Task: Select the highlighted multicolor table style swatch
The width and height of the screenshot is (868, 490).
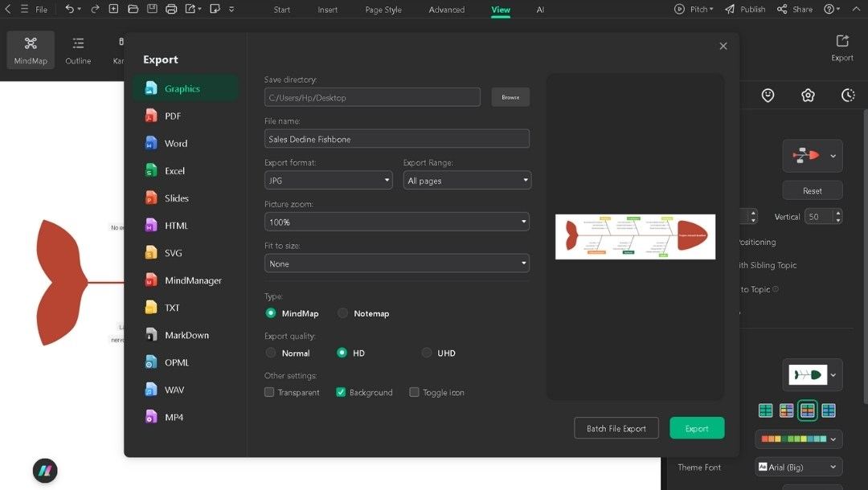Action: (x=807, y=410)
